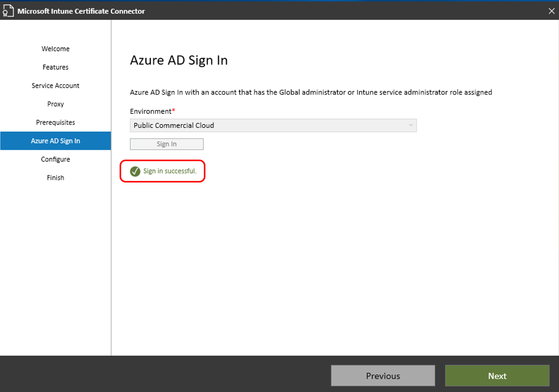The width and height of the screenshot is (559, 392).
Task: Open the Proxy configuration step
Action: click(x=55, y=103)
